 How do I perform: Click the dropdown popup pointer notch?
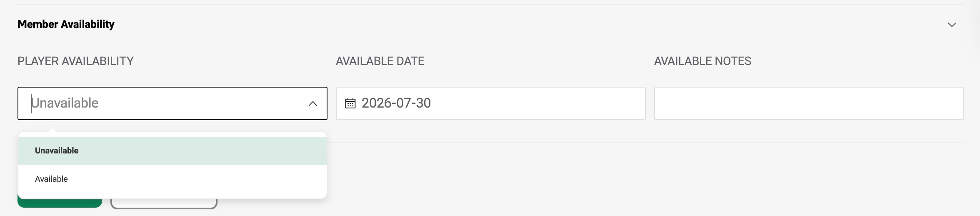point(52,130)
